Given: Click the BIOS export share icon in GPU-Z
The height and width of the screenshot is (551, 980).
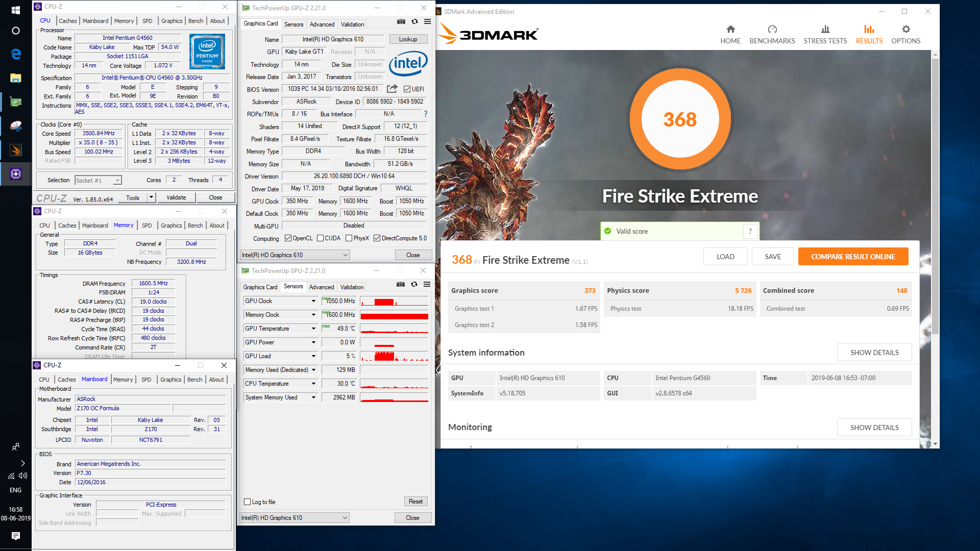Looking at the screenshot, I should (x=392, y=89).
